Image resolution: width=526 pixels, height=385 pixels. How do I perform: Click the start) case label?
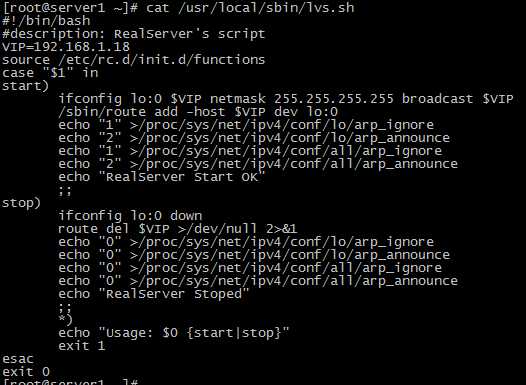click(25, 86)
